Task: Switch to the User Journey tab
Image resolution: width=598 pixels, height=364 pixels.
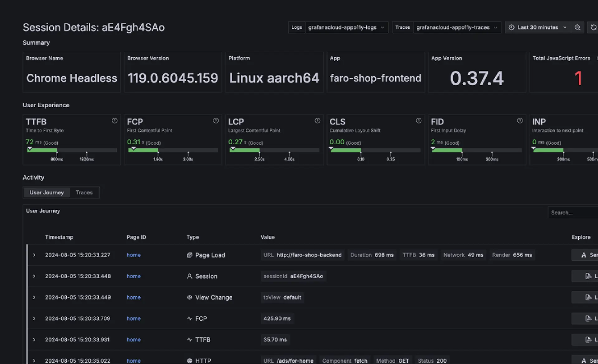Action: (47, 193)
